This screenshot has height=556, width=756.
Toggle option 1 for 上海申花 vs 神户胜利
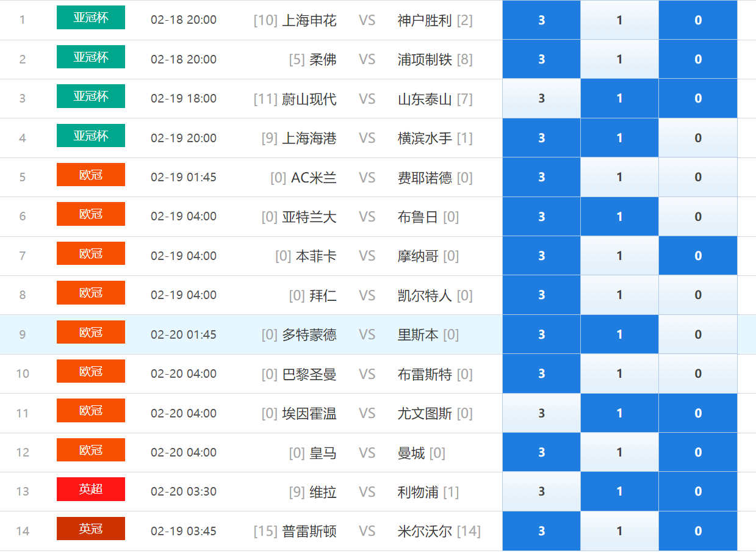pyautogui.click(x=619, y=20)
